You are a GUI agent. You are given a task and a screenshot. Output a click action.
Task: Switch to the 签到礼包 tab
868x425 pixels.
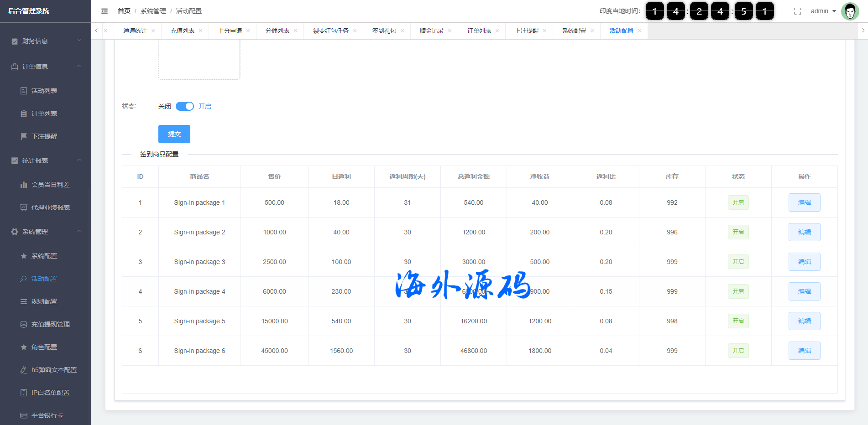pos(384,31)
